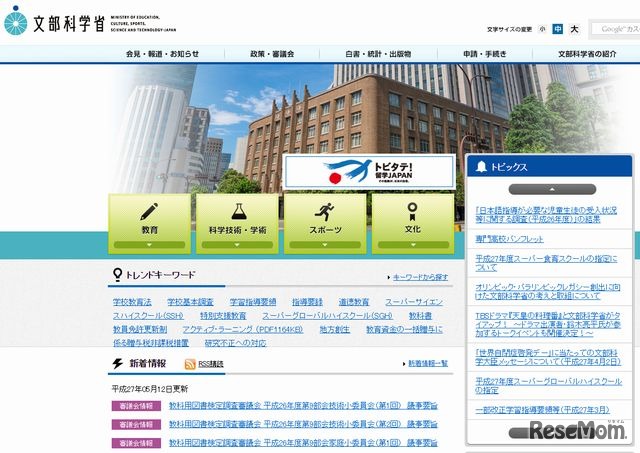Open the 科学技術・学術 flask icon tile

click(x=237, y=224)
